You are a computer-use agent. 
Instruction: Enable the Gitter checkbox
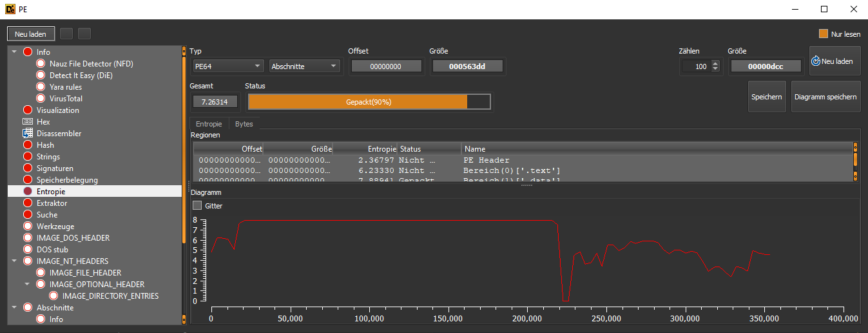[197, 205]
